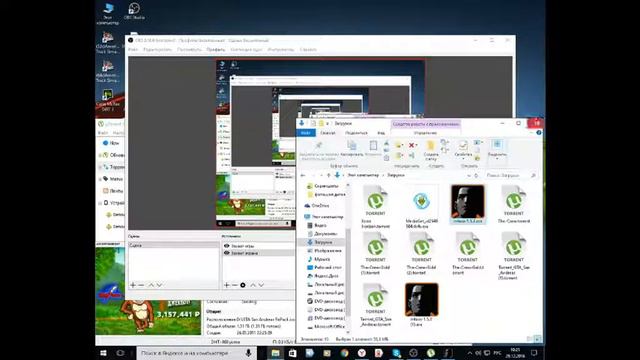
Task: Select The Crew Gold (1) torrent file
Action: pos(376,253)
